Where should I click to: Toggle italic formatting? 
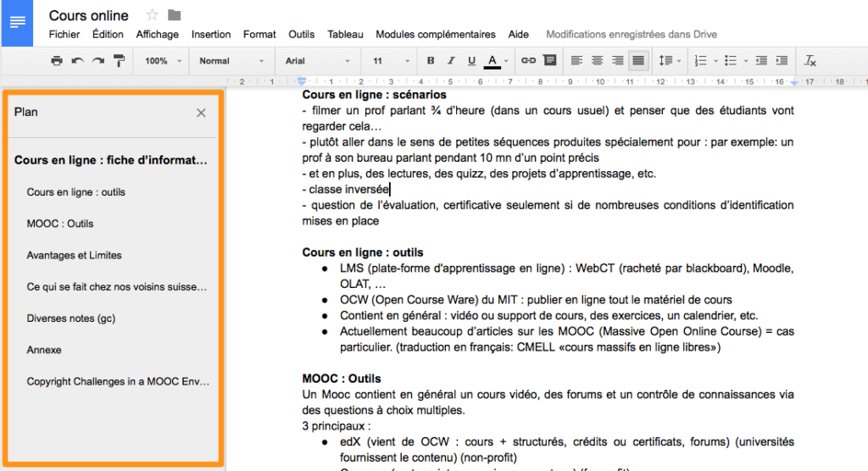451,61
